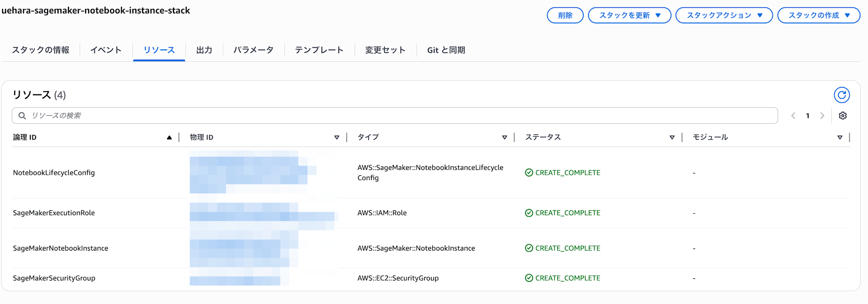The height and width of the screenshot is (304, 868).
Task: Sort by タイプ column arrow
Action: pyautogui.click(x=504, y=137)
